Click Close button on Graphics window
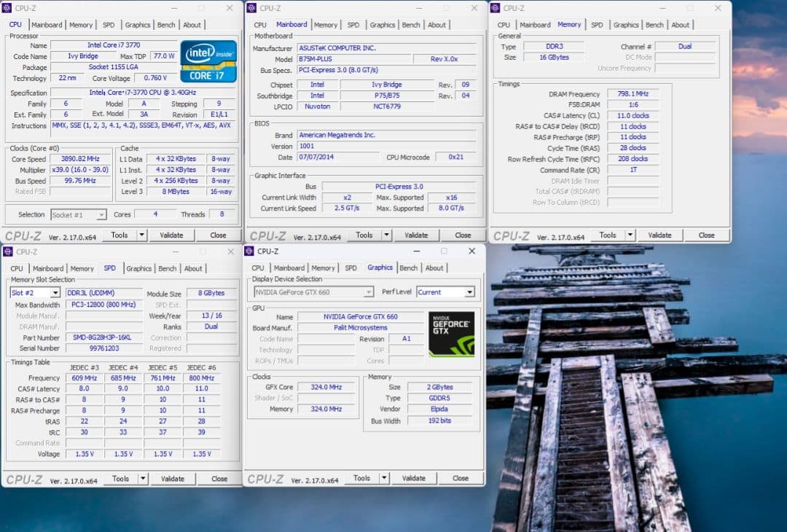Image resolution: width=787 pixels, height=532 pixels. 461,479
